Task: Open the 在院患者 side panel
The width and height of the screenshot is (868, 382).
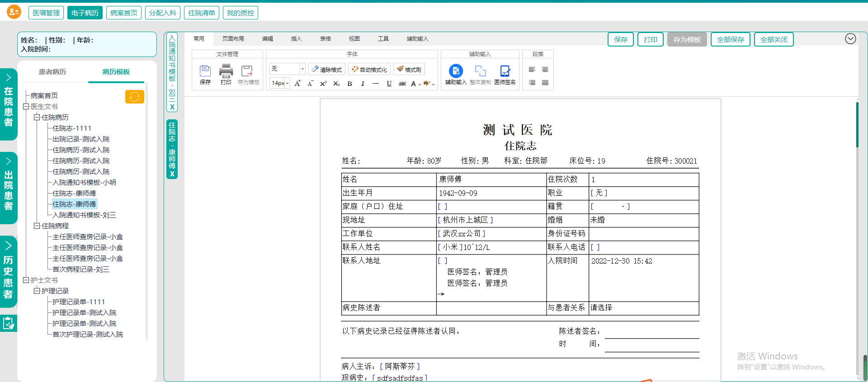Action: click(9, 104)
